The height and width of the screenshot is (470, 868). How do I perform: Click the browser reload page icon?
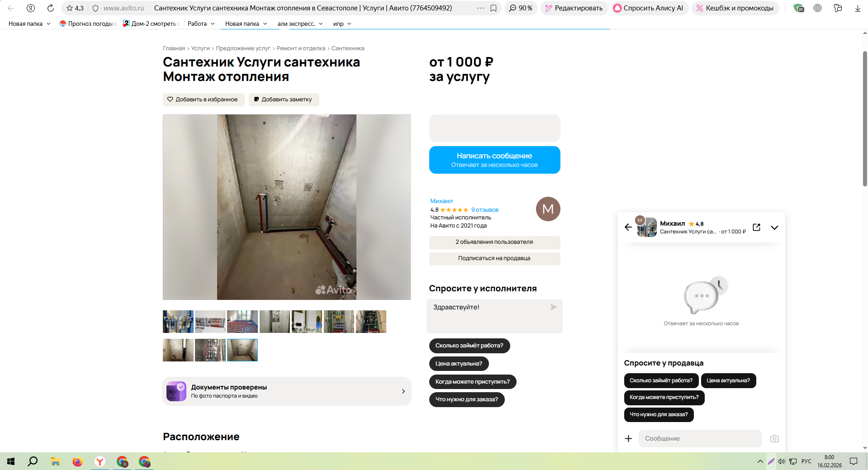pyautogui.click(x=51, y=8)
